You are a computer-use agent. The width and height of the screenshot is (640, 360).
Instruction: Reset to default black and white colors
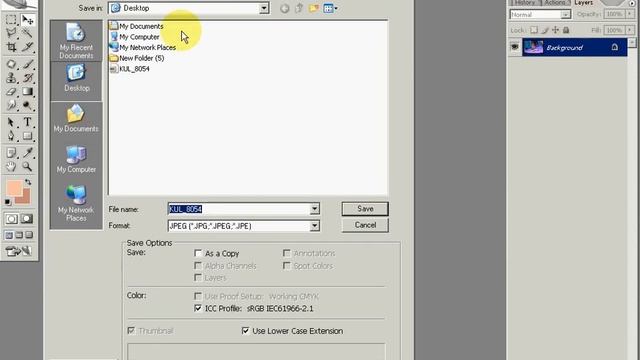click(x=7, y=202)
